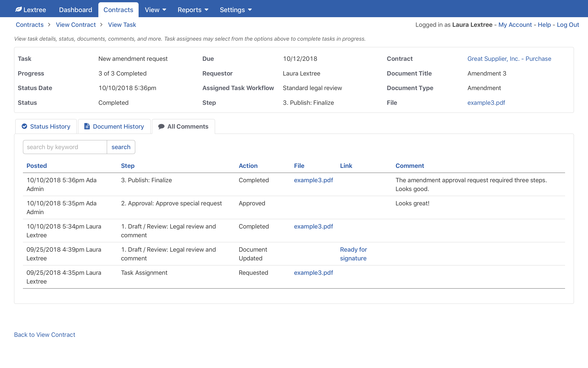Click the 'Amendment 3' document title value
This screenshot has width=588, height=368.
487,73
